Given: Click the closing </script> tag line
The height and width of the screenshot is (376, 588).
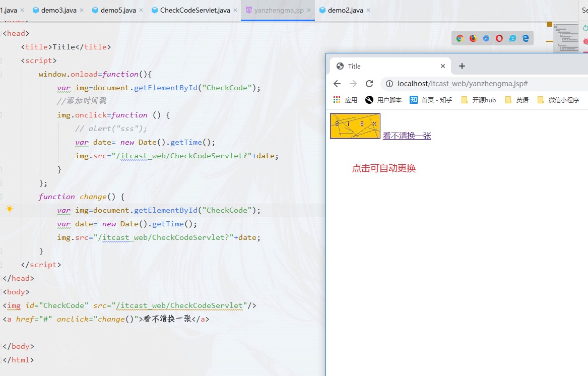Looking at the screenshot, I should tap(41, 265).
